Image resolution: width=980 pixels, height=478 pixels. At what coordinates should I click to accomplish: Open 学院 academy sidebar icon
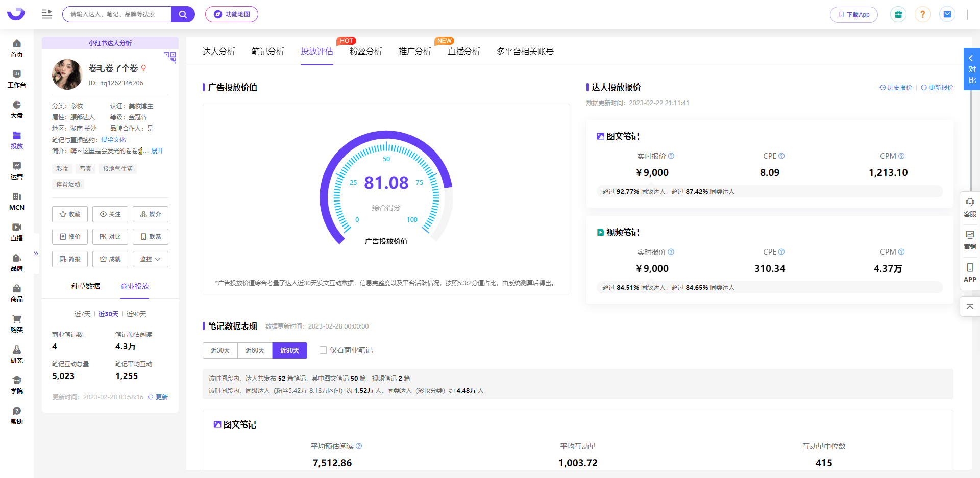coord(17,385)
